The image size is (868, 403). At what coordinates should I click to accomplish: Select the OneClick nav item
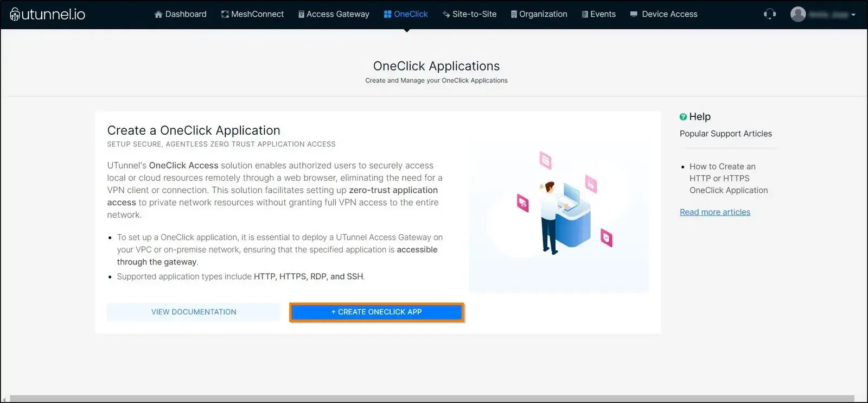[406, 14]
